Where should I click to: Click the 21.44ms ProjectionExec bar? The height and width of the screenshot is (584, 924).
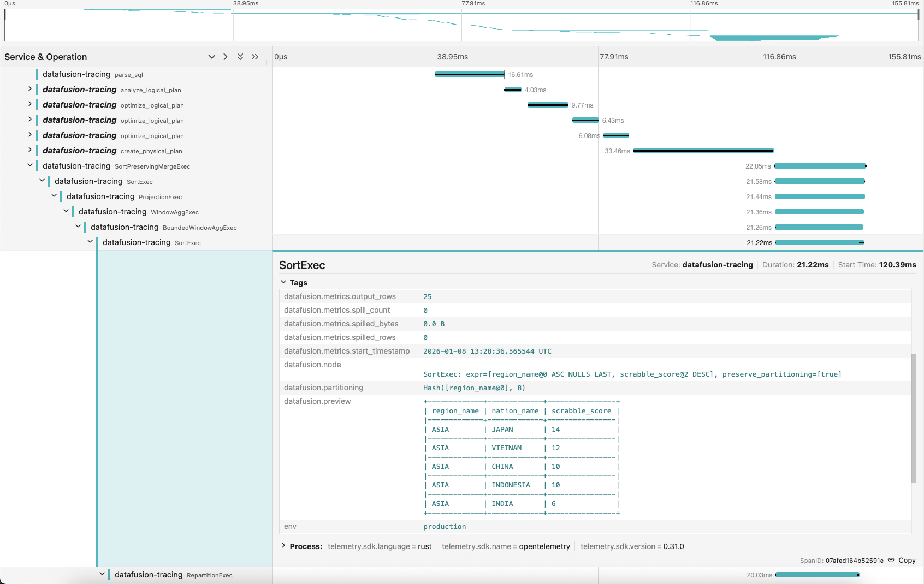[820, 196]
